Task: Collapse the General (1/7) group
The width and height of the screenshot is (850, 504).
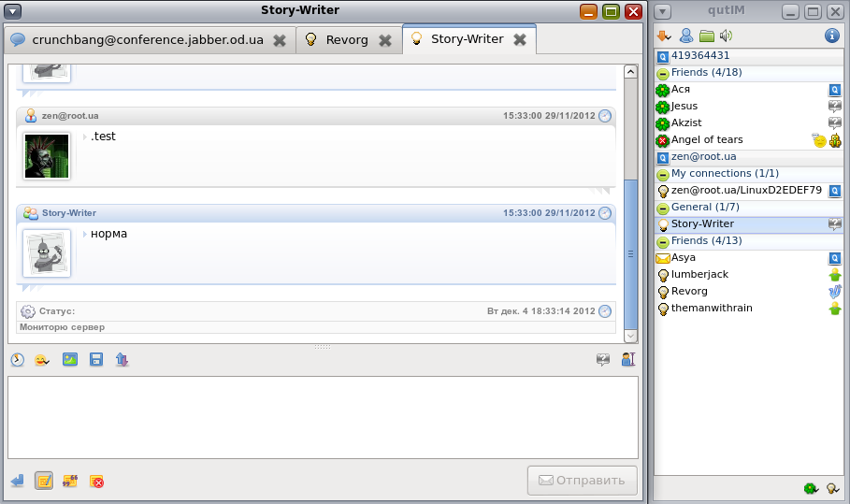Action: click(x=662, y=209)
